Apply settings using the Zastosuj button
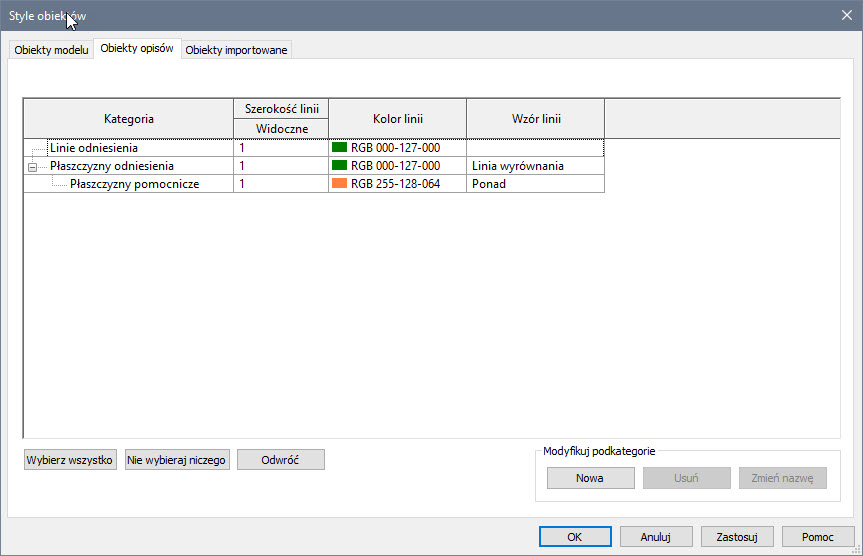 pos(737,536)
